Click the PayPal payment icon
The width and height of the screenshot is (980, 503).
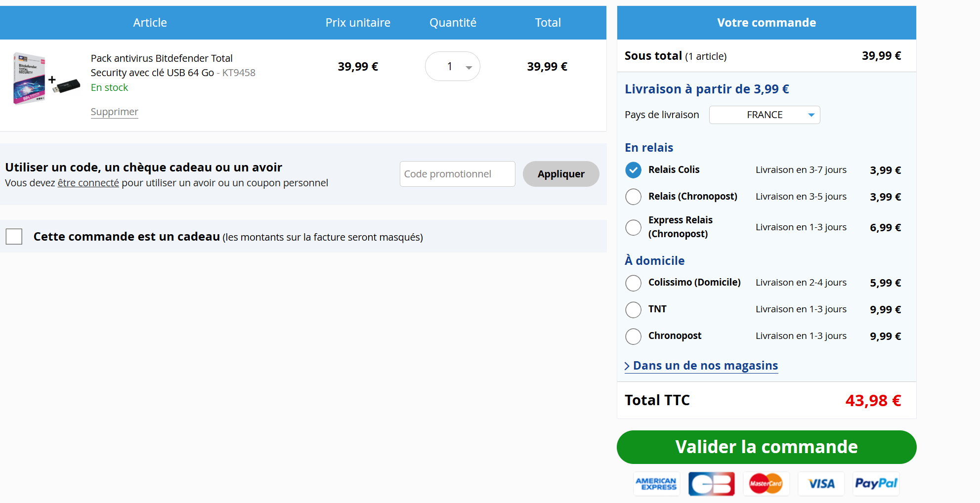876,484
